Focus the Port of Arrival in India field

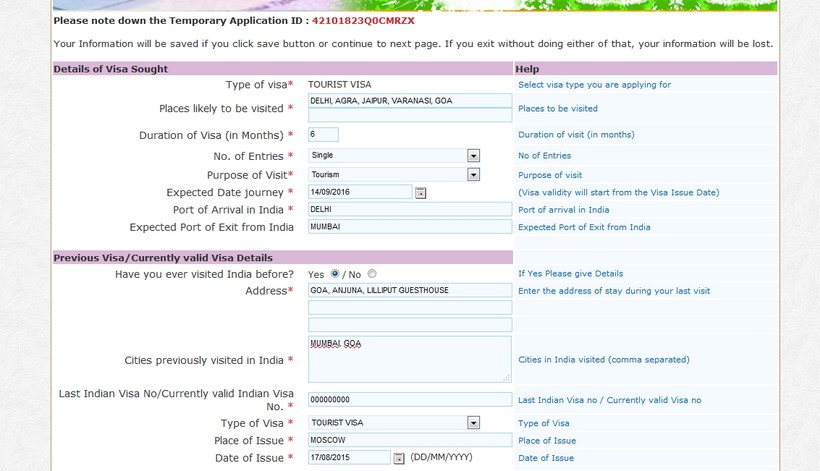410,209
